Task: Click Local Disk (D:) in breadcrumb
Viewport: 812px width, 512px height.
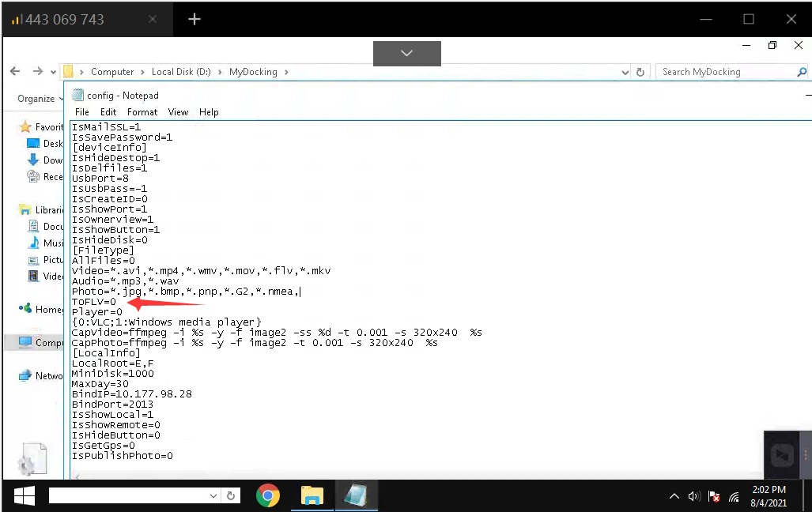Action: coord(182,72)
